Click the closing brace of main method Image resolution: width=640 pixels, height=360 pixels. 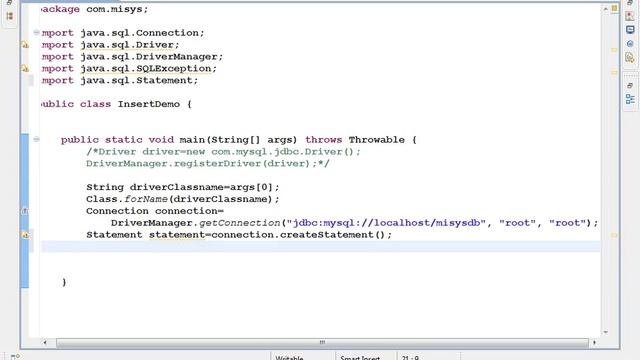pos(64,282)
